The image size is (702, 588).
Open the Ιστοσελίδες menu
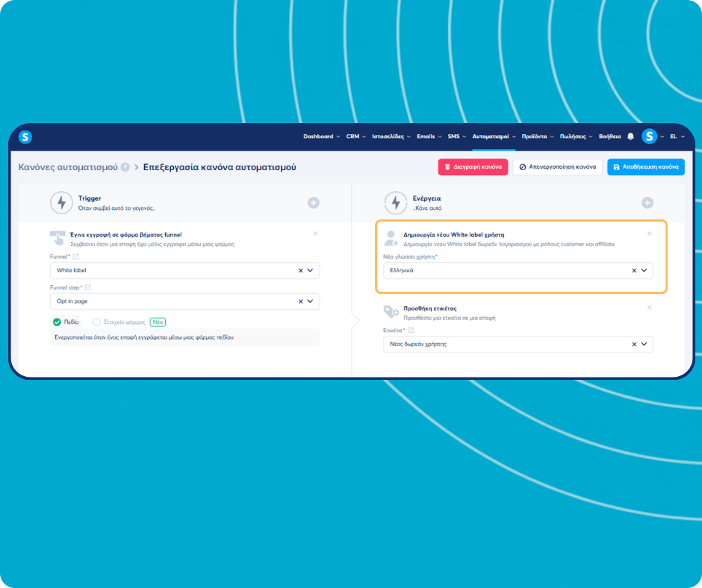(391, 137)
